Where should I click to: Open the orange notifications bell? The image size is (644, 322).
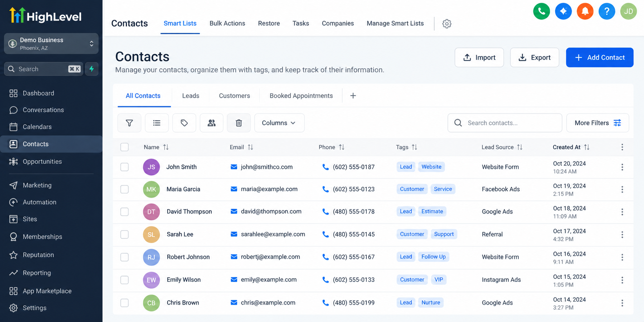coord(585,11)
